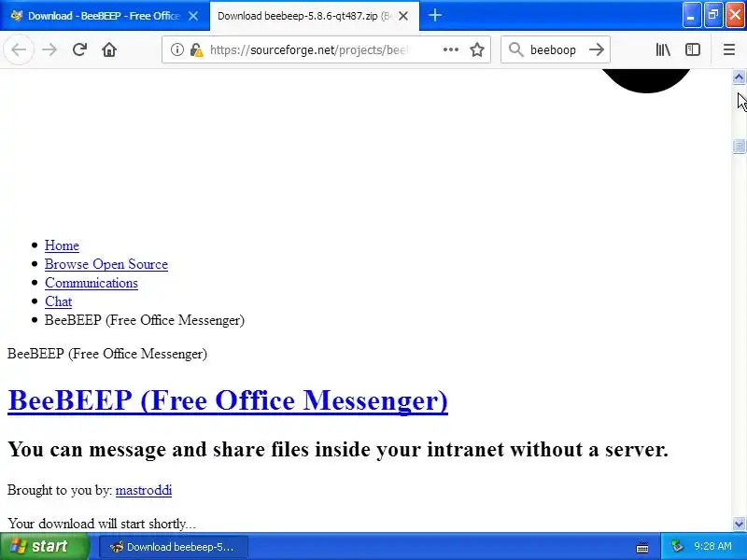Restore down the Firefox window
Viewport: 747px width, 560px height.
(x=713, y=15)
